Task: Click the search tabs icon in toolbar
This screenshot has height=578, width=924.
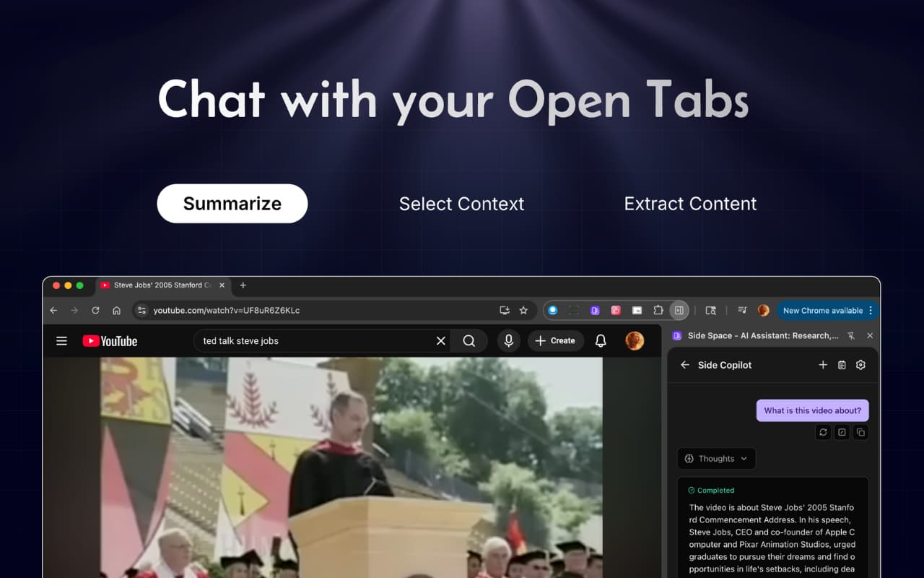Action: tap(711, 311)
